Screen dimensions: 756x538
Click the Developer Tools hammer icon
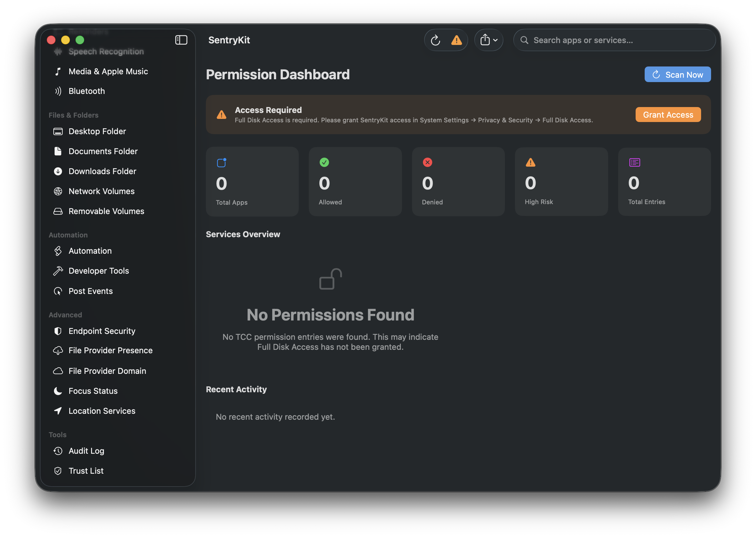pos(58,271)
